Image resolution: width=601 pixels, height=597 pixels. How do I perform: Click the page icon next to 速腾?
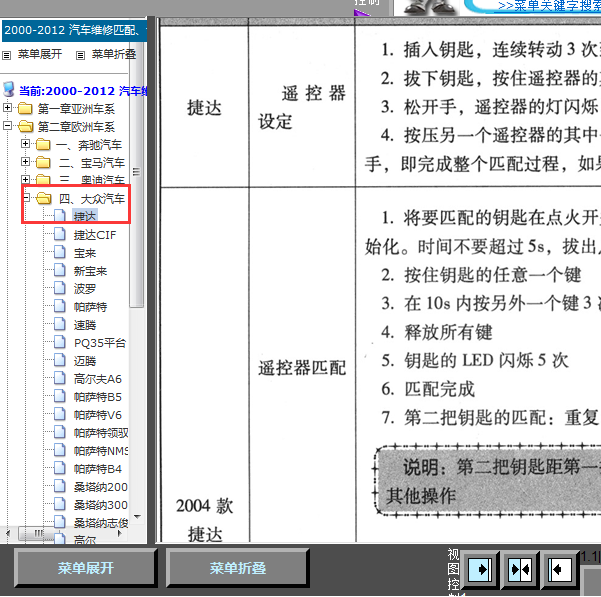click(x=60, y=324)
